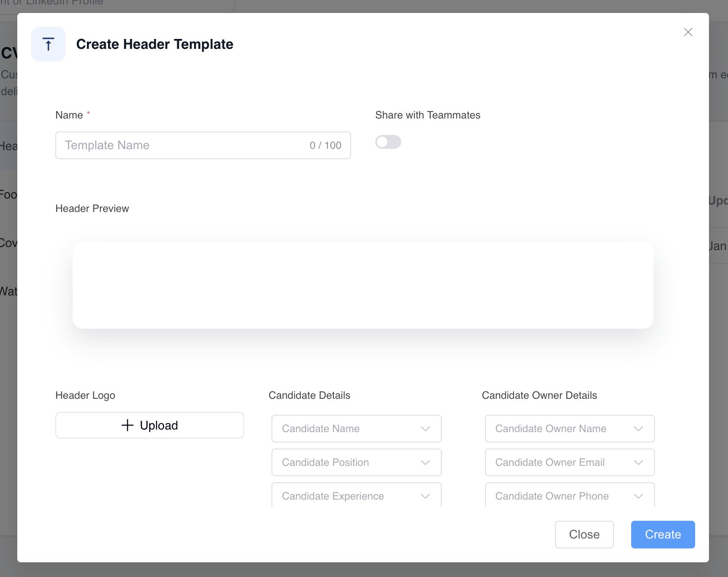Image resolution: width=728 pixels, height=577 pixels.
Task: Click the Close button
Action: point(584,535)
